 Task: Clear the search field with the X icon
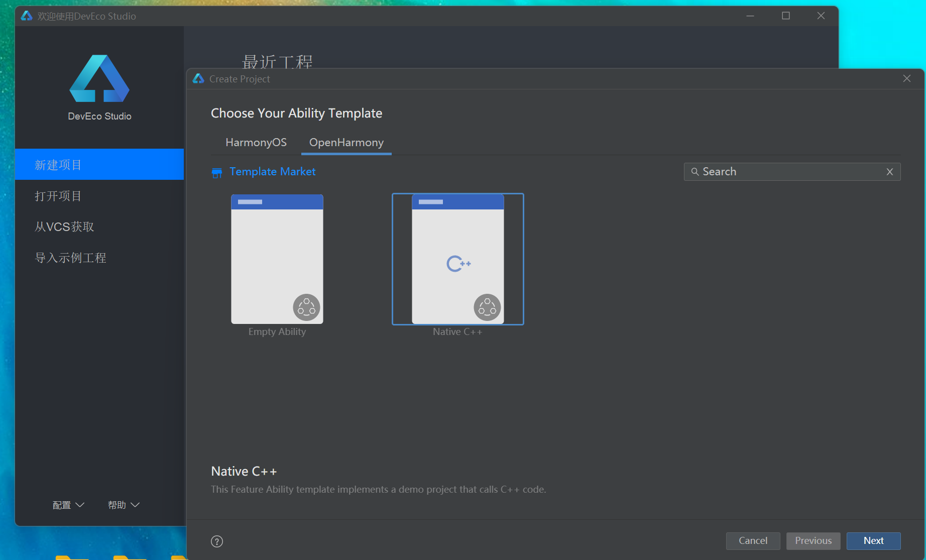click(x=890, y=172)
